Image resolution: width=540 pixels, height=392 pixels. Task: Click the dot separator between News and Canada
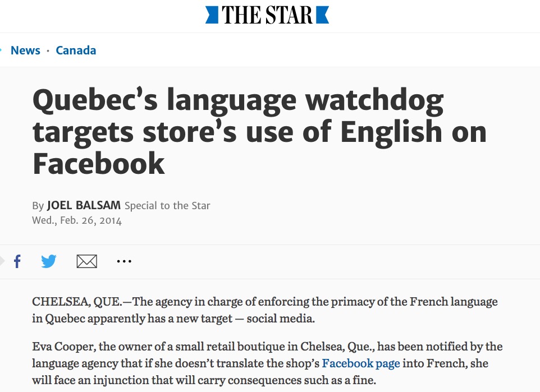point(48,50)
